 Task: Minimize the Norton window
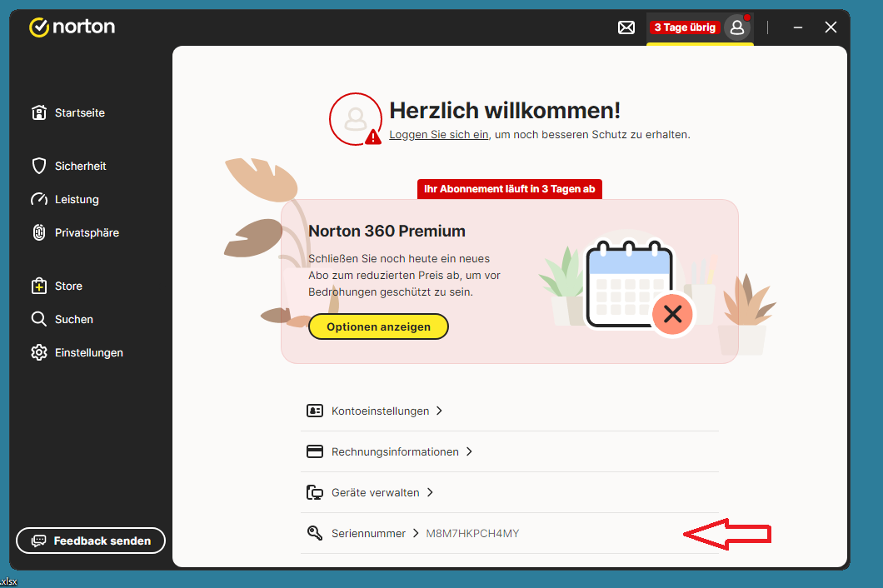coord(798,27)
